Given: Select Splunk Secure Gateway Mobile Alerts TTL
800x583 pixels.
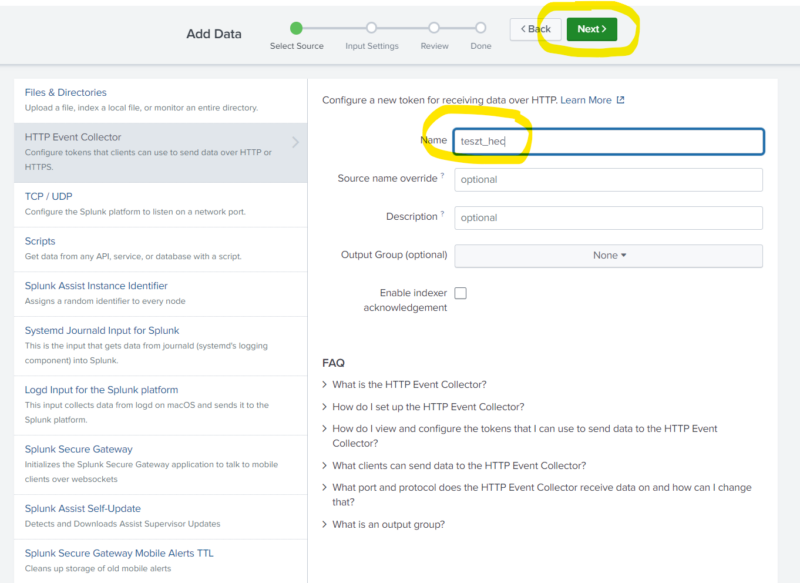Looking at the screenshot, I should pyautogui.click(x=161, y=561).
